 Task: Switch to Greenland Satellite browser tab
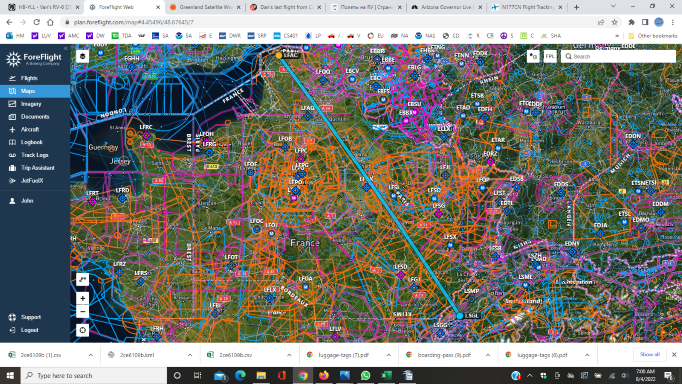206,7
